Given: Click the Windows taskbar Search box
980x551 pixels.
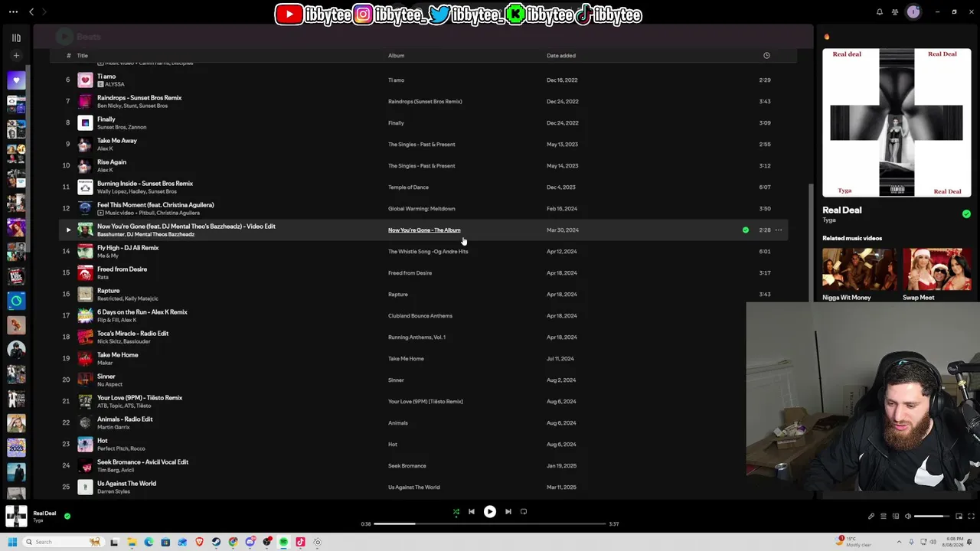Looking at the screenshot, I should [64, 542].
